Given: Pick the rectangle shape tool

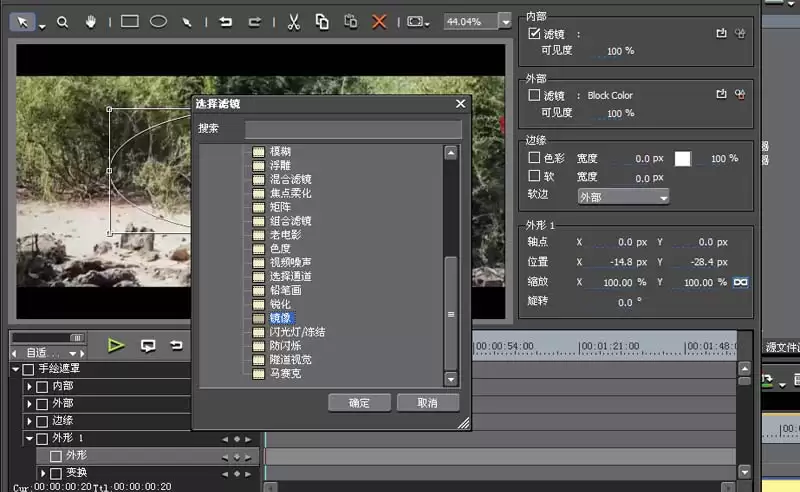Looking at the screenshot, I should [130, 21].
